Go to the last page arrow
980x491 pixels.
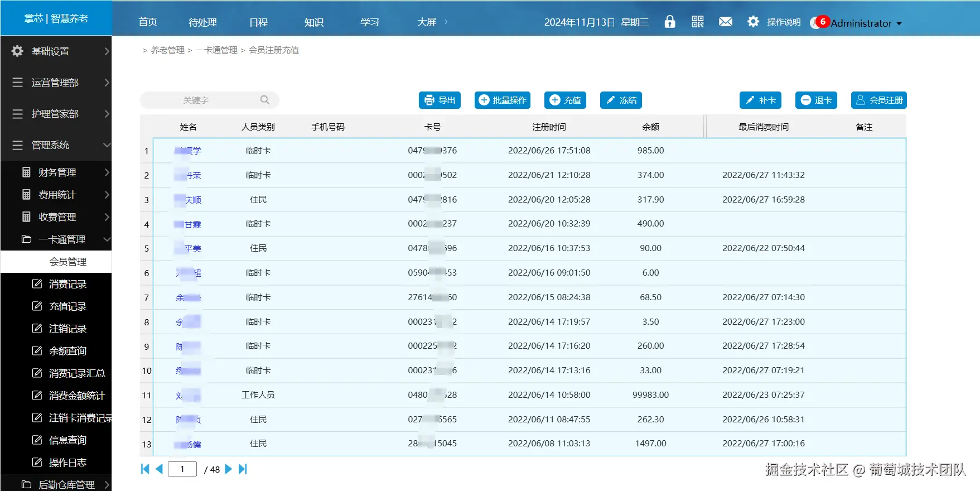[243, 469]
